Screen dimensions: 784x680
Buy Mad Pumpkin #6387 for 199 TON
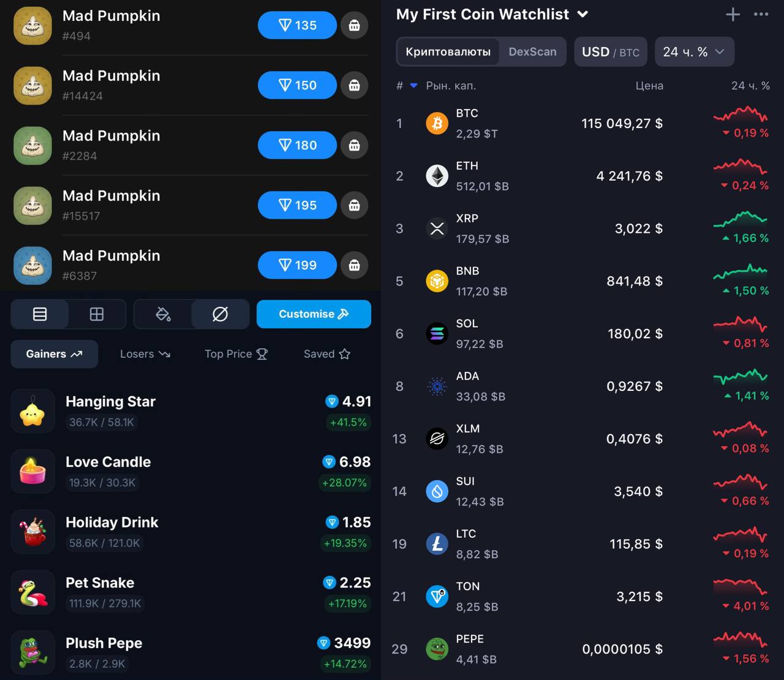point(297,265)
